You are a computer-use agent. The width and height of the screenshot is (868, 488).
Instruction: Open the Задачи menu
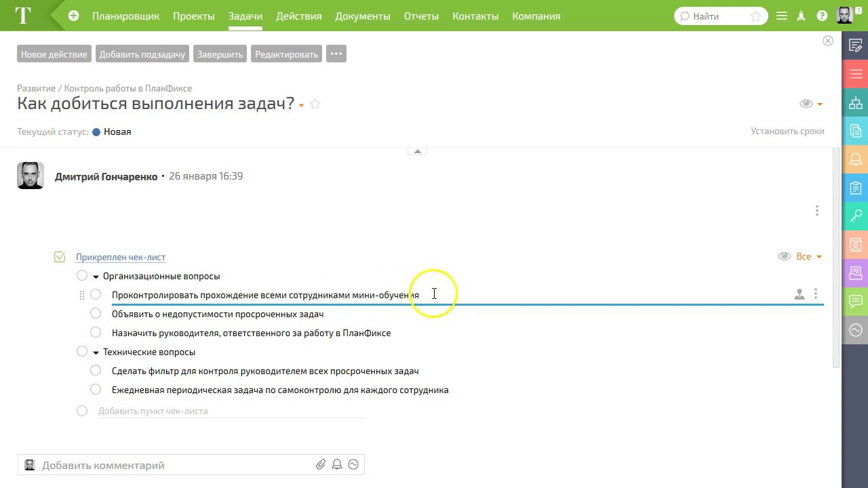(245, 16)
